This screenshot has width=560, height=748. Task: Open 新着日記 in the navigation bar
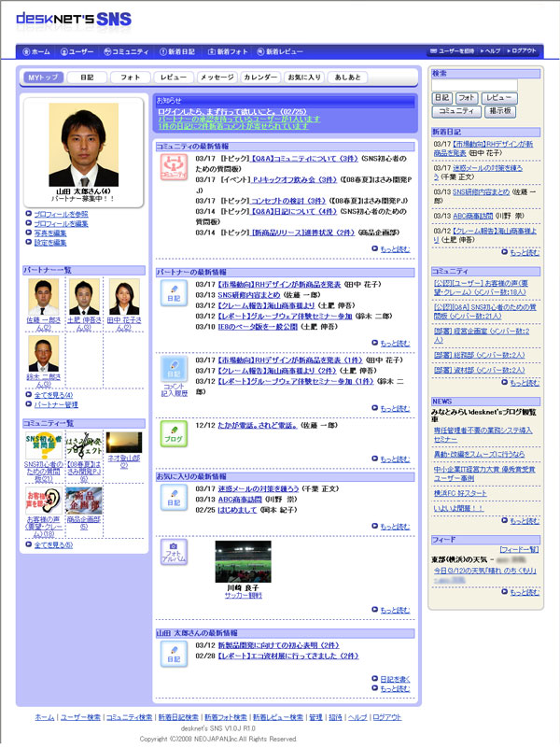[x=177, y=51]
